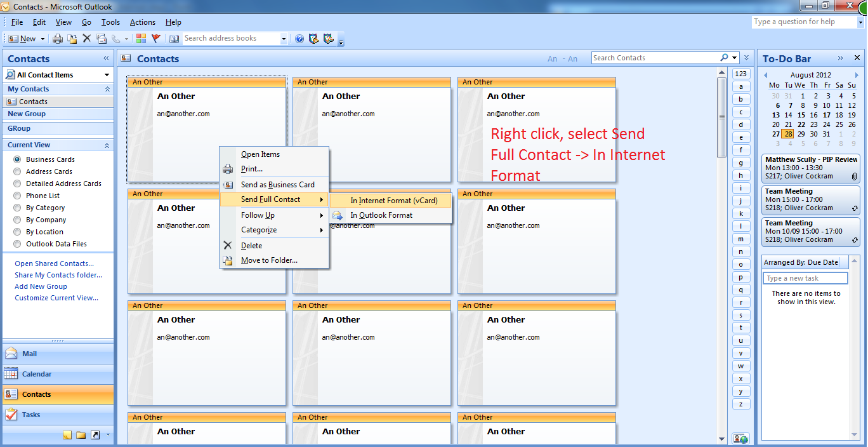Viewport: 868px width, 447px height.
Task: Open the Actions menu in menu bar
Action: click(142, 22)
